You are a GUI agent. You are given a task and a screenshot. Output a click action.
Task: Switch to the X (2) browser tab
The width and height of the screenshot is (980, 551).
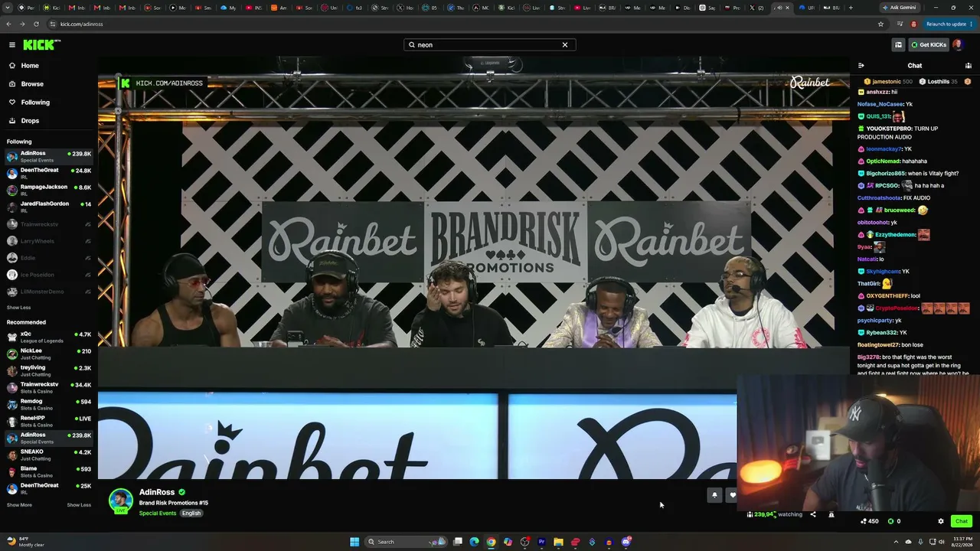756,8
